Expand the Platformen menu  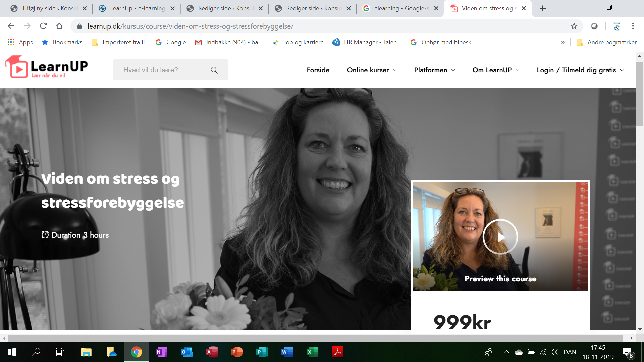(434, 70)
